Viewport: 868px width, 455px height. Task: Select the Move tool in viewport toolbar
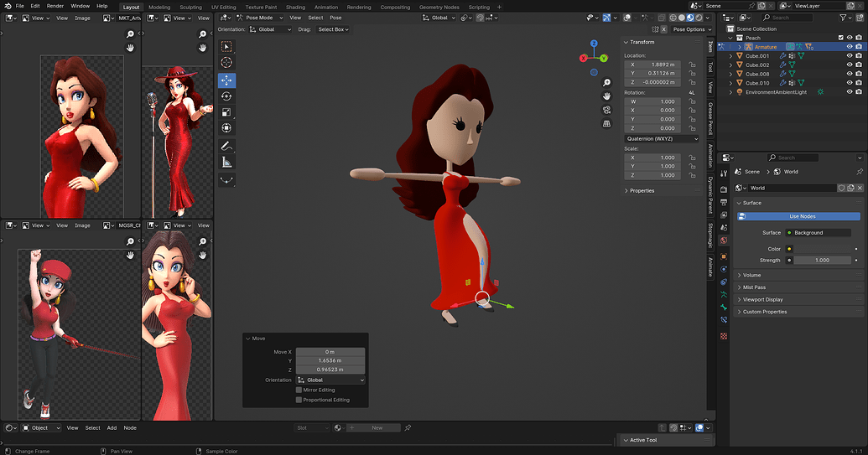226,80
